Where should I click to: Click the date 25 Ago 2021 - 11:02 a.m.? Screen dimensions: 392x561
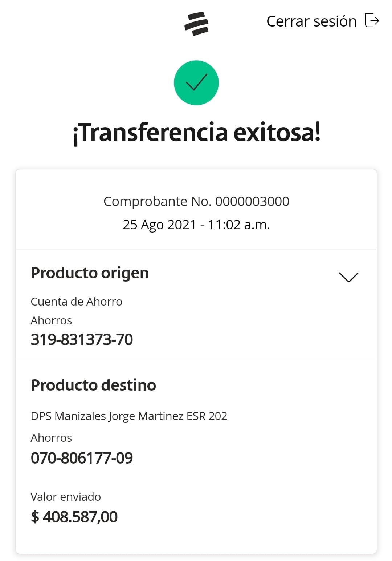[196, 225]
